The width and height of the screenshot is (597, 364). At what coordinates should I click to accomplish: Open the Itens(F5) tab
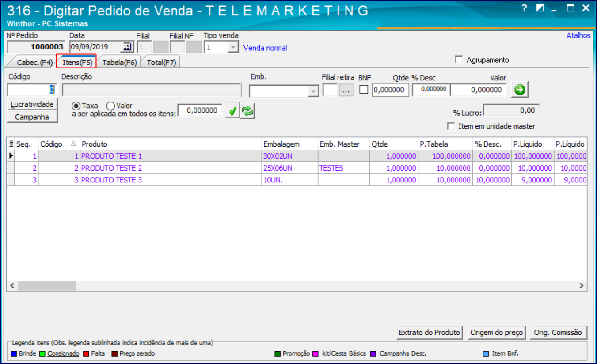click(77, 62)
